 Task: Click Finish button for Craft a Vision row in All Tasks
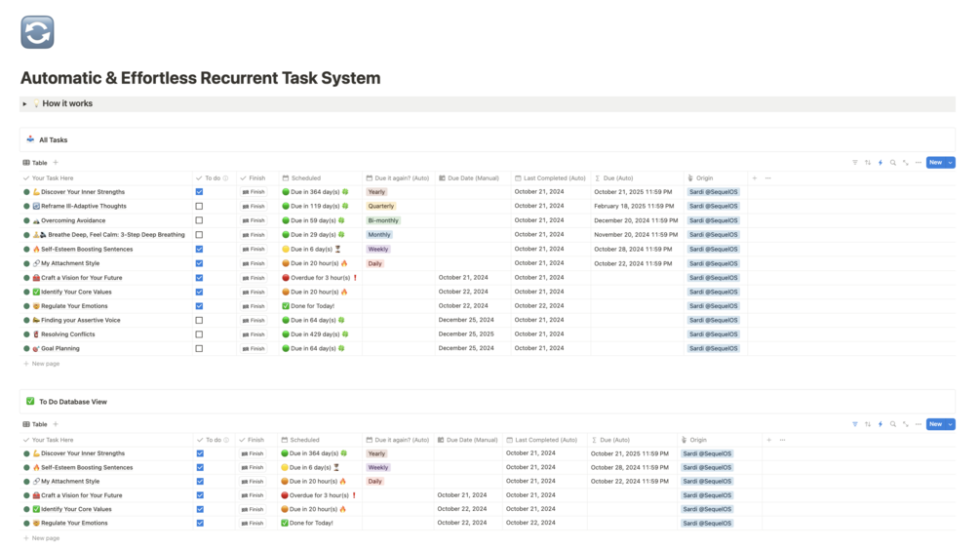tap(254, 278)
